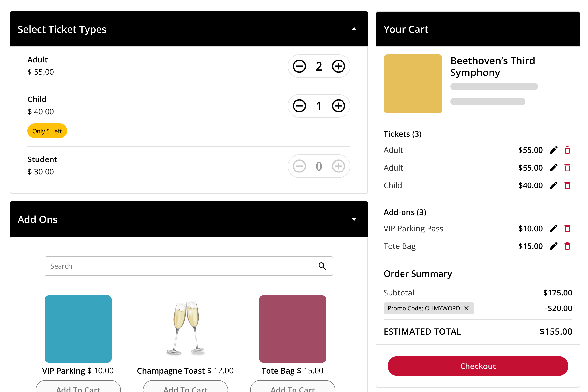This screenshot has width=588, height=392.
Task: Edit the second Adult ticket in cart
Action: (554, 168)
